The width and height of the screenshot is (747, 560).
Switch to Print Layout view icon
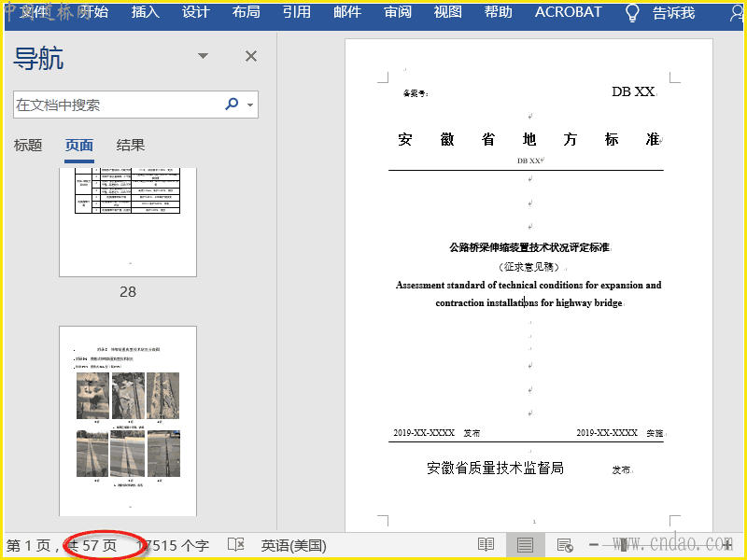(525, 545)
